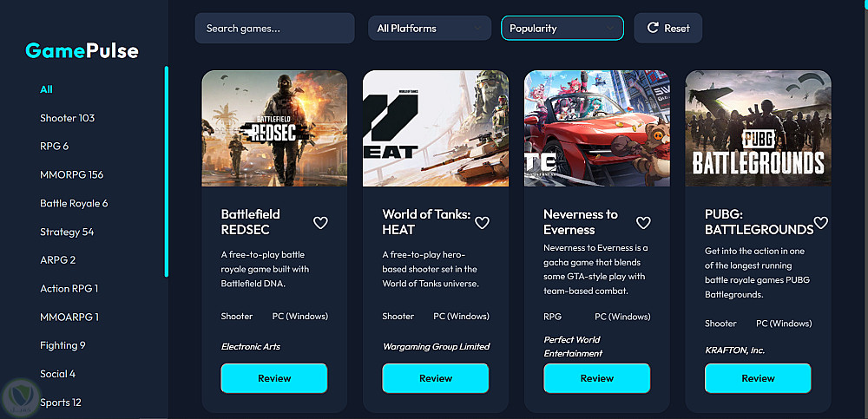Select the All category in sidebar
The width and height of the screenshot is (868, 419).
pos(47,89)
